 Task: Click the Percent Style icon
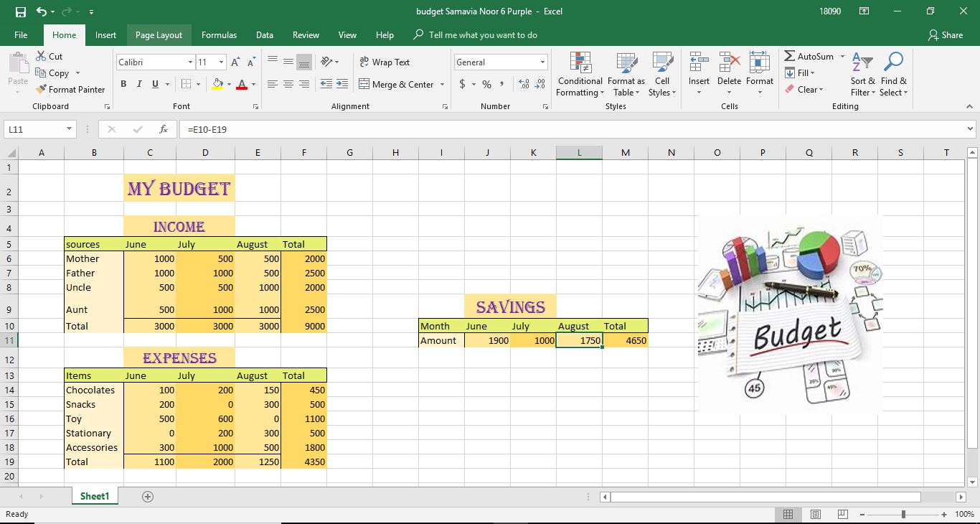[486, 84]
